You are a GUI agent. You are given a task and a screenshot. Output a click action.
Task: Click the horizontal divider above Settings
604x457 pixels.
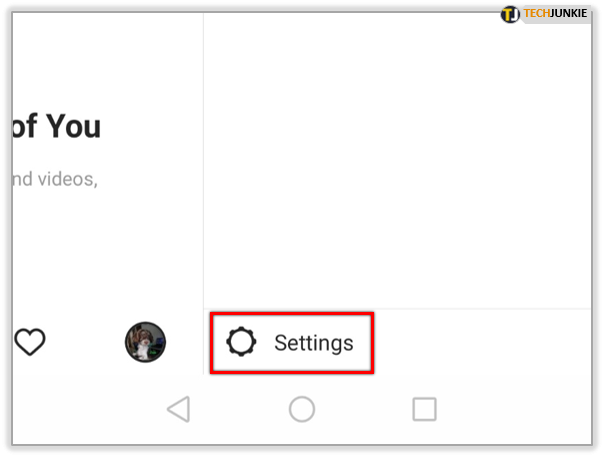[x=397, y=309]
